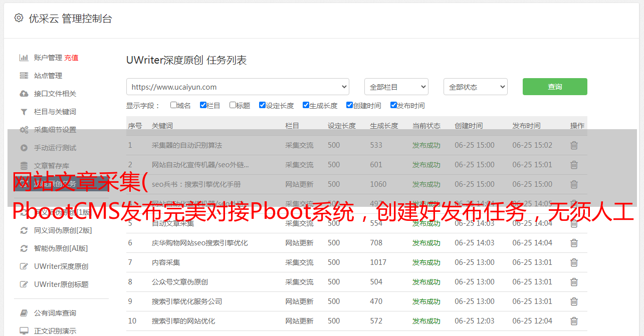Uncheck the 生成长度 display field checkbox
The width and height of the screenshot is (644, 336).
(x=306, y=105)
